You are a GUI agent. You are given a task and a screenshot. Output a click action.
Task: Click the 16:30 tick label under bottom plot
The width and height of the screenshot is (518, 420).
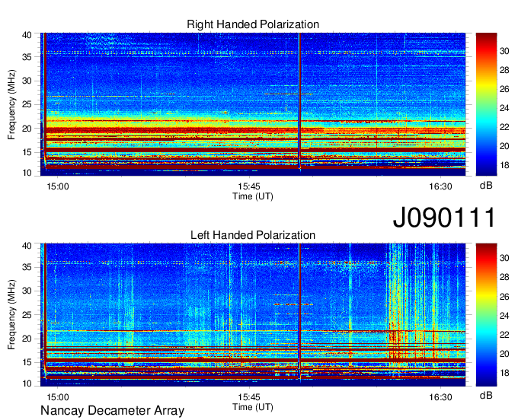point(440,397)
